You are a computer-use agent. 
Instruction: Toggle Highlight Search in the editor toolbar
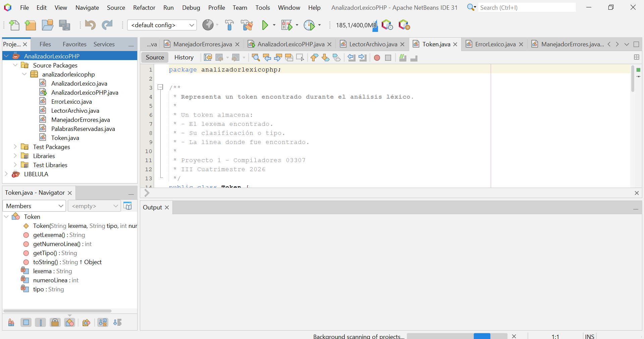[289, 58]
